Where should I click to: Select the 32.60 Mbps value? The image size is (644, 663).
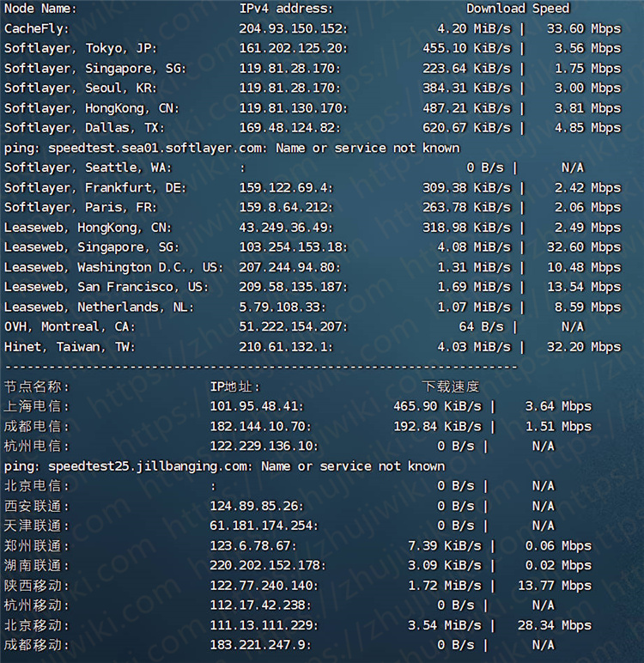[x=584, y=247]
